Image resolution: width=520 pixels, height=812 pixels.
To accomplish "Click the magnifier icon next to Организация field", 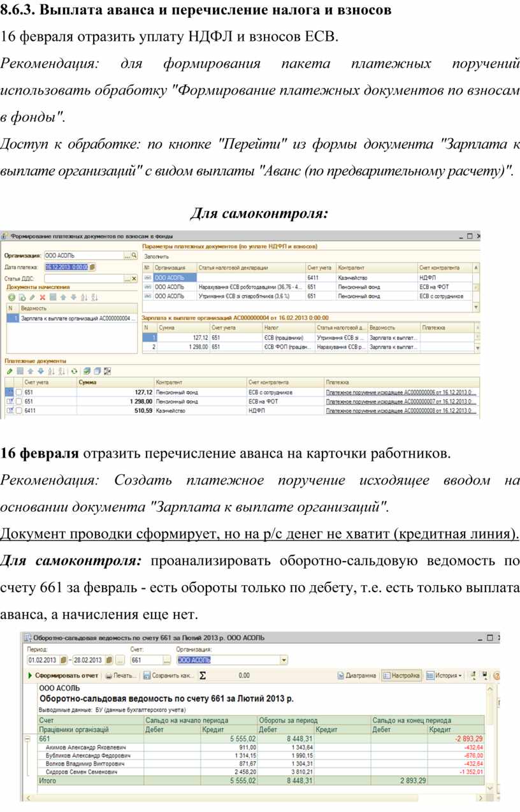I will point(134,256).
